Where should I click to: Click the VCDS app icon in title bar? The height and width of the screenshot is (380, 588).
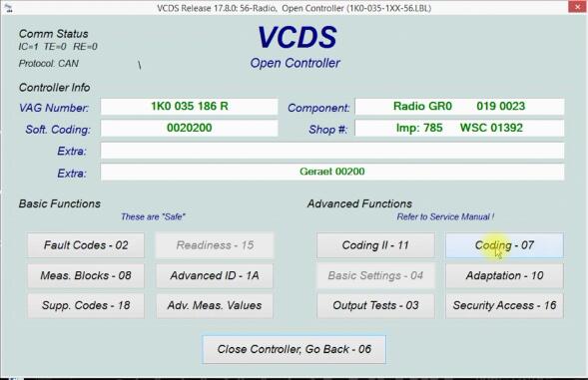click(x=8, y=8)
